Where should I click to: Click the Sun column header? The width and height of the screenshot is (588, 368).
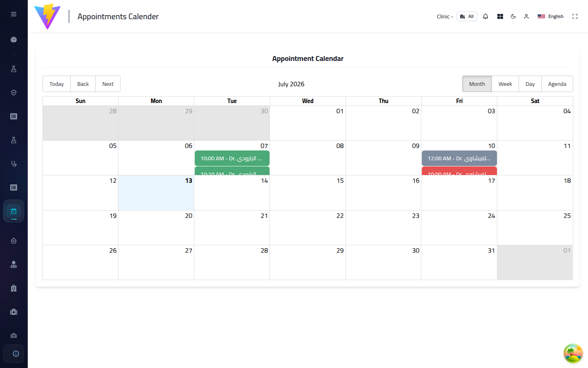(x=80, y=101)
